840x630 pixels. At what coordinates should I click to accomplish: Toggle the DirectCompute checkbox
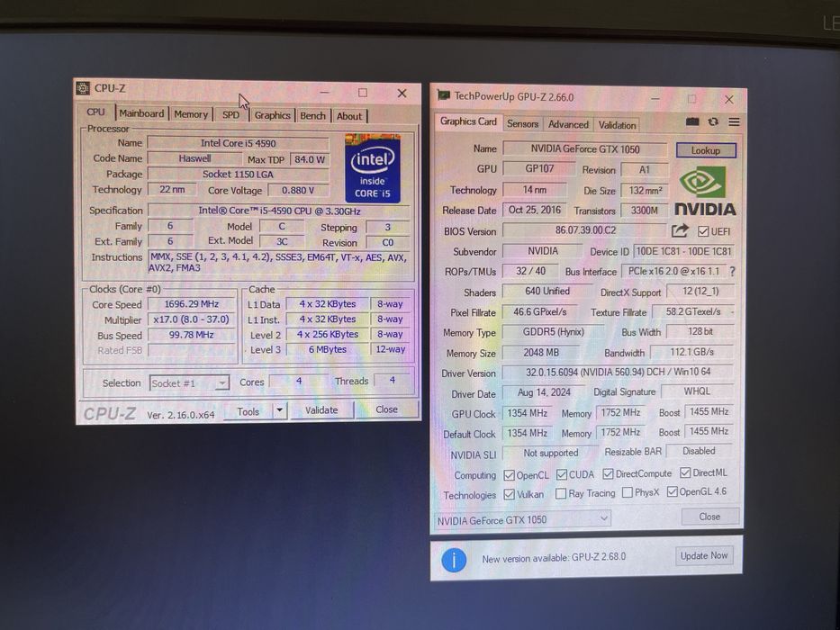pos(608,474)
